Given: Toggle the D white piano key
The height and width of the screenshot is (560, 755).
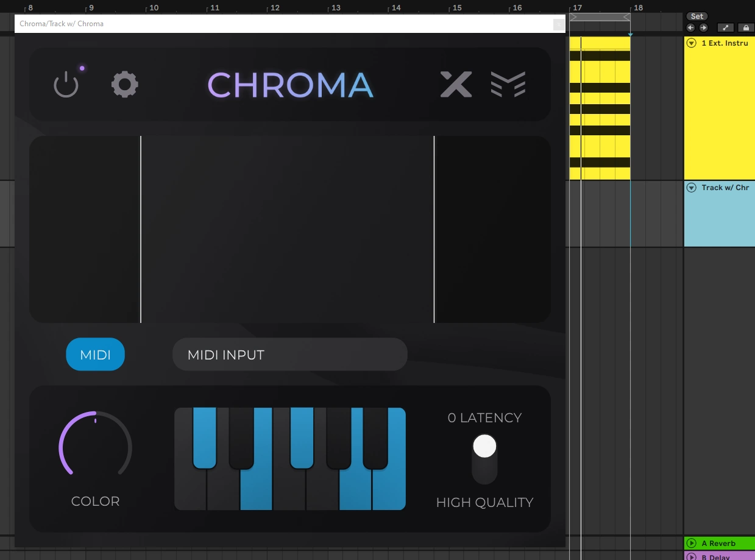Looking at the screenshot, I should click(223, 491).
